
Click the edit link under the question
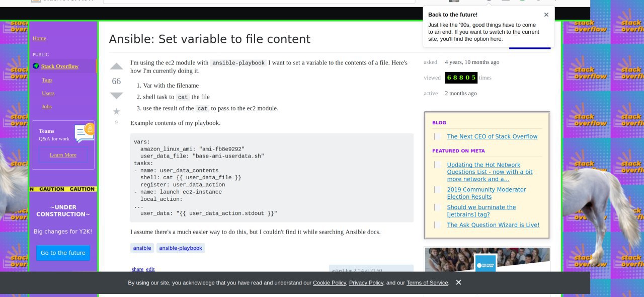pos(150,269)
